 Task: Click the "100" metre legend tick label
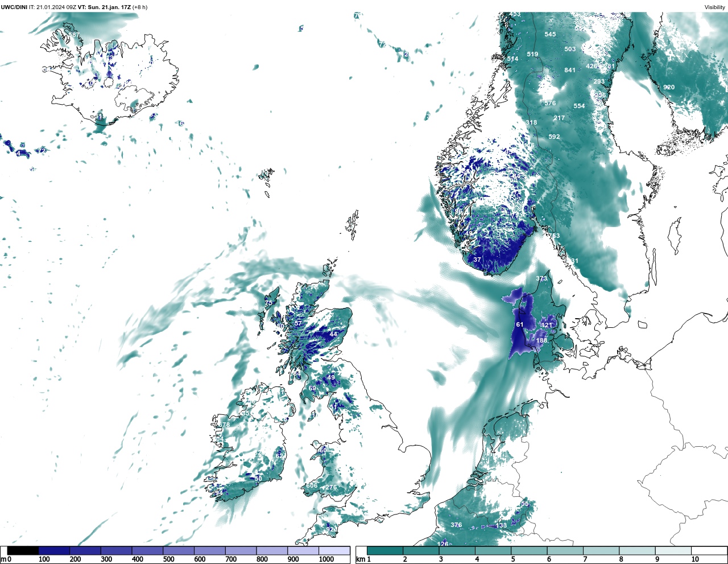point(44,559)
